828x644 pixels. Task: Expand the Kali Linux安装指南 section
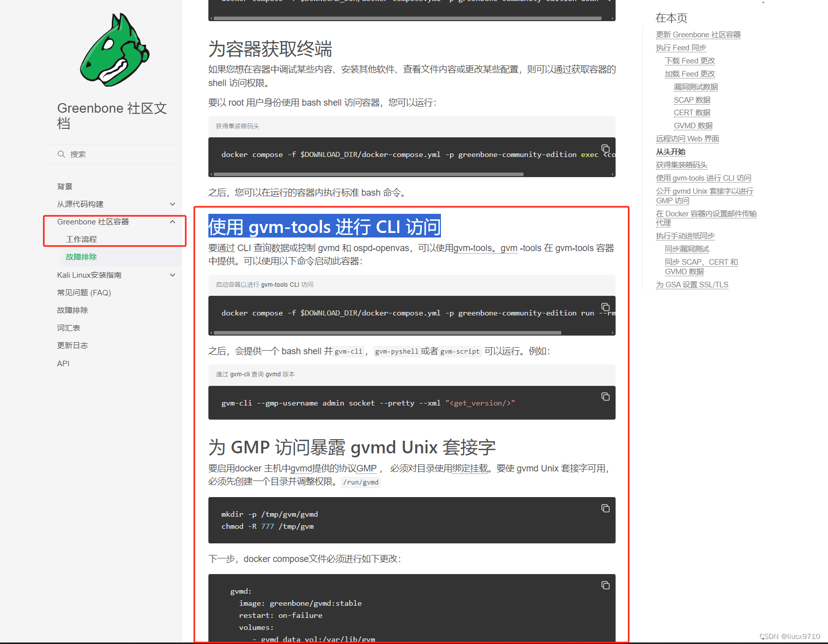[x=172, y=275]
